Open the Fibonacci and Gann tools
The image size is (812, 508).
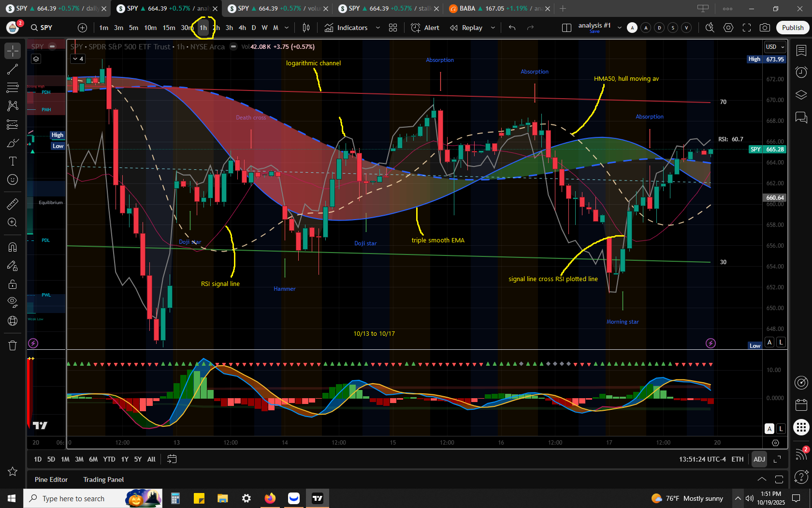(x=13, y=88)
